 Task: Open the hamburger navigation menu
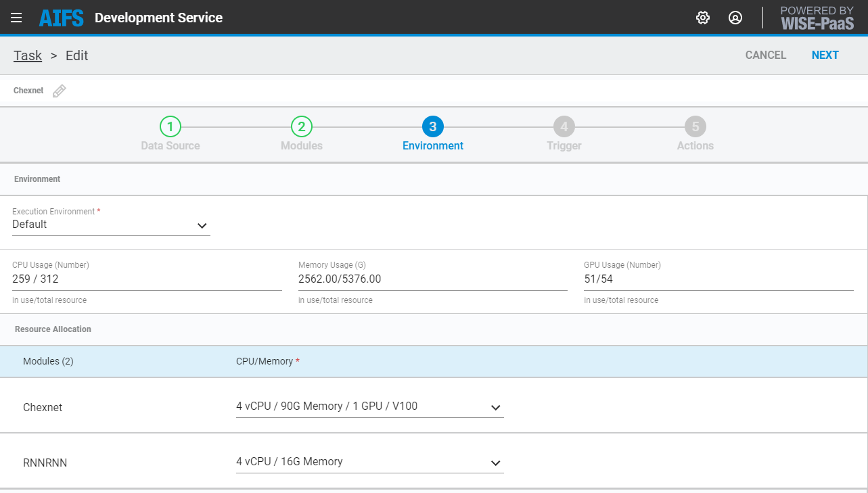click(x=16, y=18)
